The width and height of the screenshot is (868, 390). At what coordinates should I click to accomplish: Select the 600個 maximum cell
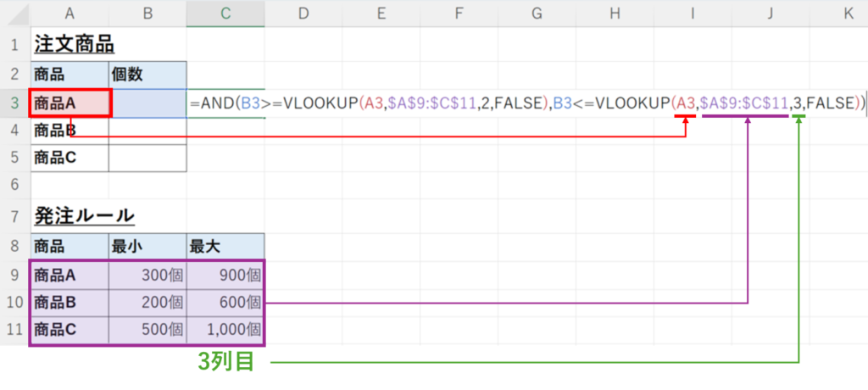[225, 303]
